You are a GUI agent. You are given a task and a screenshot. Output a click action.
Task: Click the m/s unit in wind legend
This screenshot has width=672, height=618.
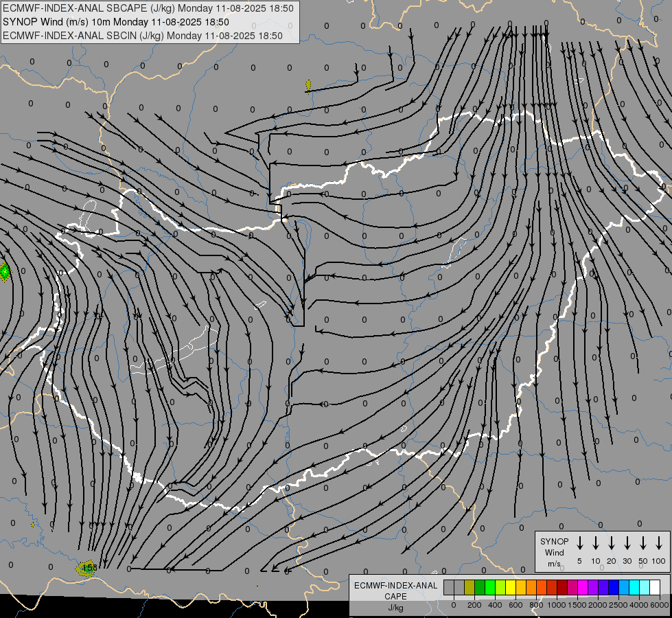(x=554, y=564)
